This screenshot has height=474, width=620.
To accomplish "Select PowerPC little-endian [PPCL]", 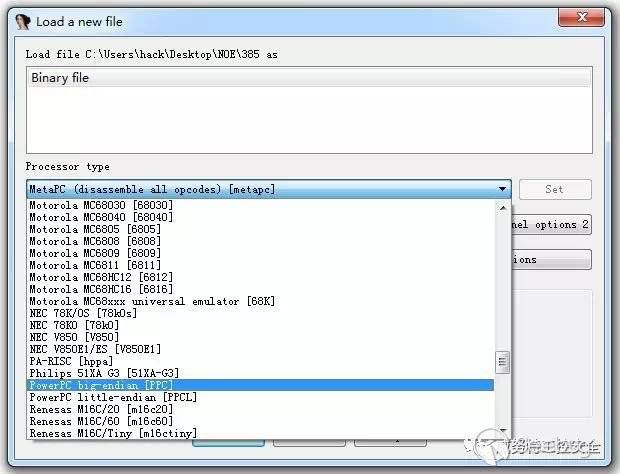I will pos(261,397).
